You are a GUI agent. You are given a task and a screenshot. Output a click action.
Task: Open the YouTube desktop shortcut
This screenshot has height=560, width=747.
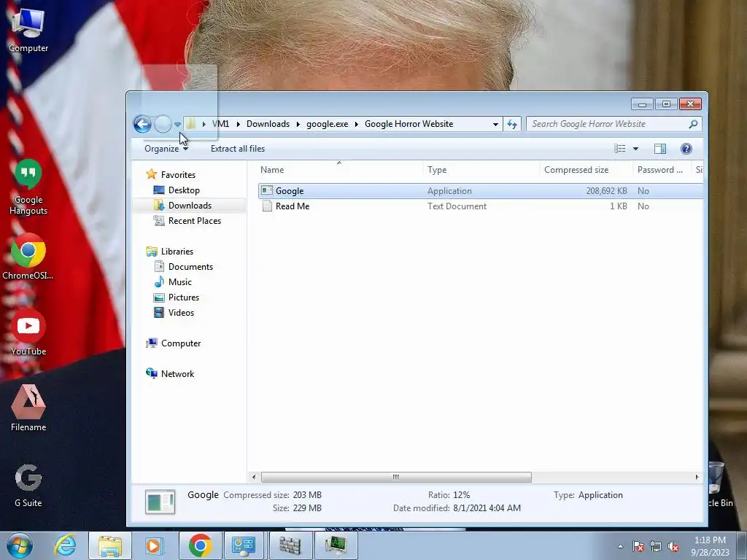[x=28, y=332]
